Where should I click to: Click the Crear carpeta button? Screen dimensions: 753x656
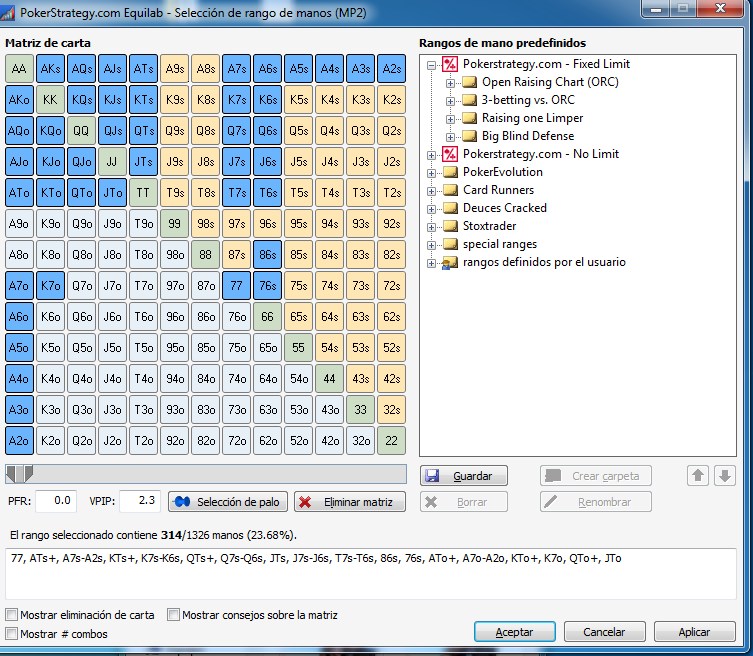click(x=595, y=476)
